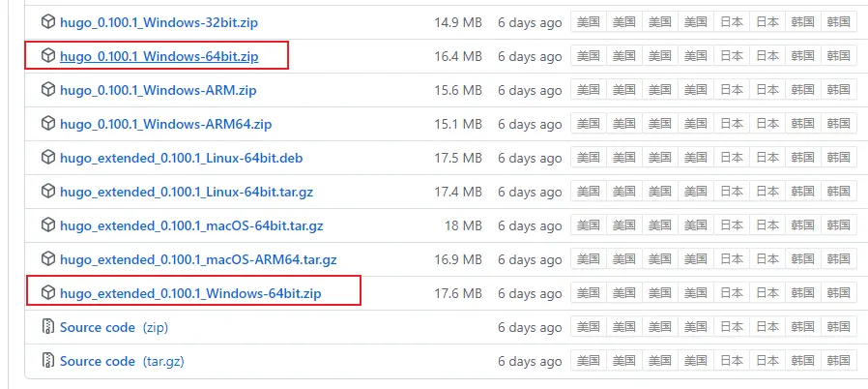Click "6 days ago" in hugo_extended Windows-64bit.zip row
The image size is (868, 389).
[530, 294]
